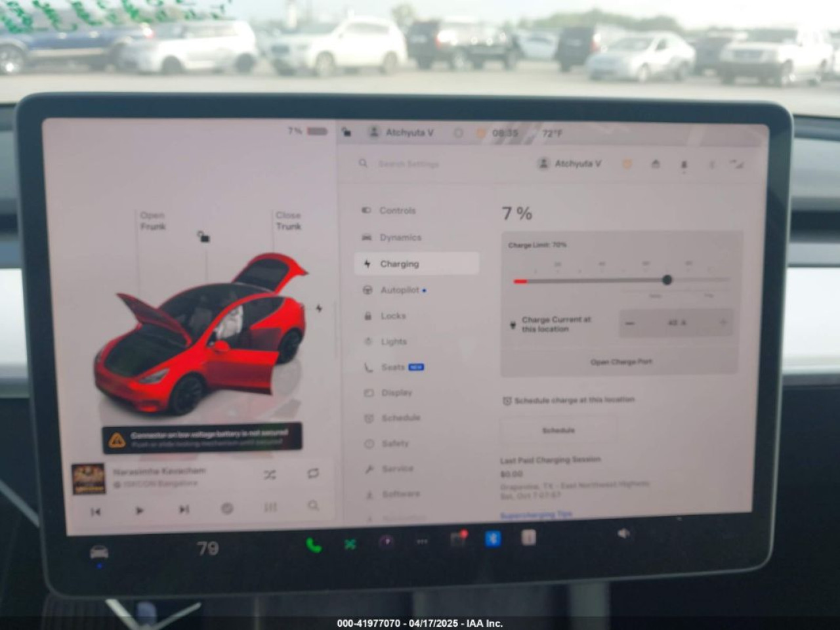Tap the notifications bell icon
The height and width of the screenshot is (630, 840).
(x=684, y=165)
